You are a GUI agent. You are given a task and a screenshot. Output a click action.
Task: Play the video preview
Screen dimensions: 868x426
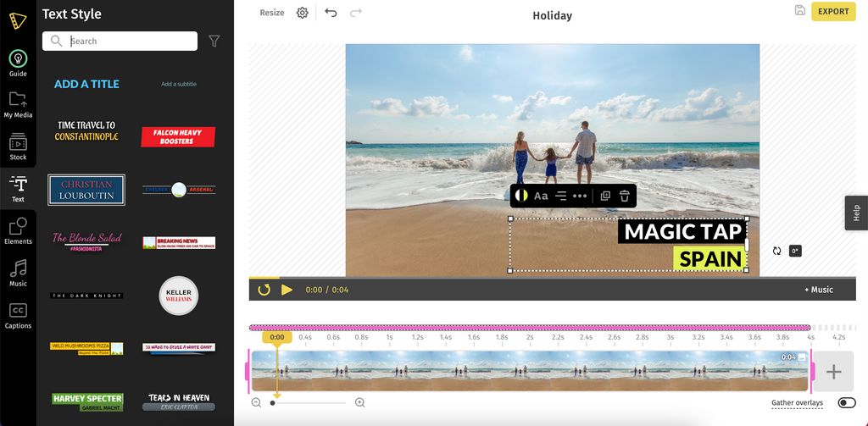(287, 290)
